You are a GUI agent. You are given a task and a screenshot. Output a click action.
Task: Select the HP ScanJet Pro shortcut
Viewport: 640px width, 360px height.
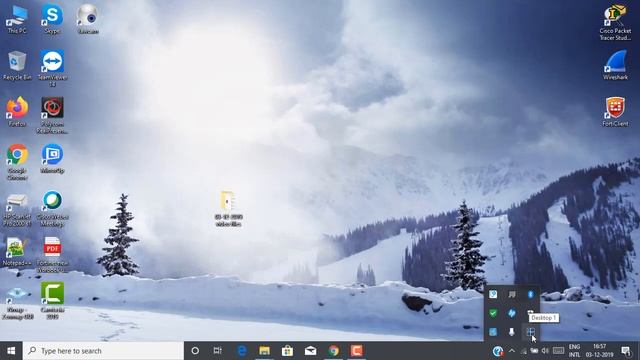pyautogui.click(x=17, y=210)
